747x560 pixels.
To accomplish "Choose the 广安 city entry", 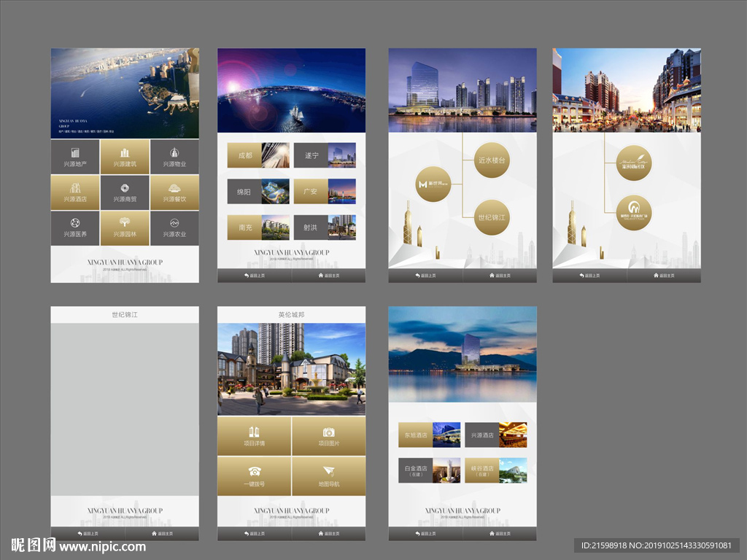I will (x=325, y=192).
